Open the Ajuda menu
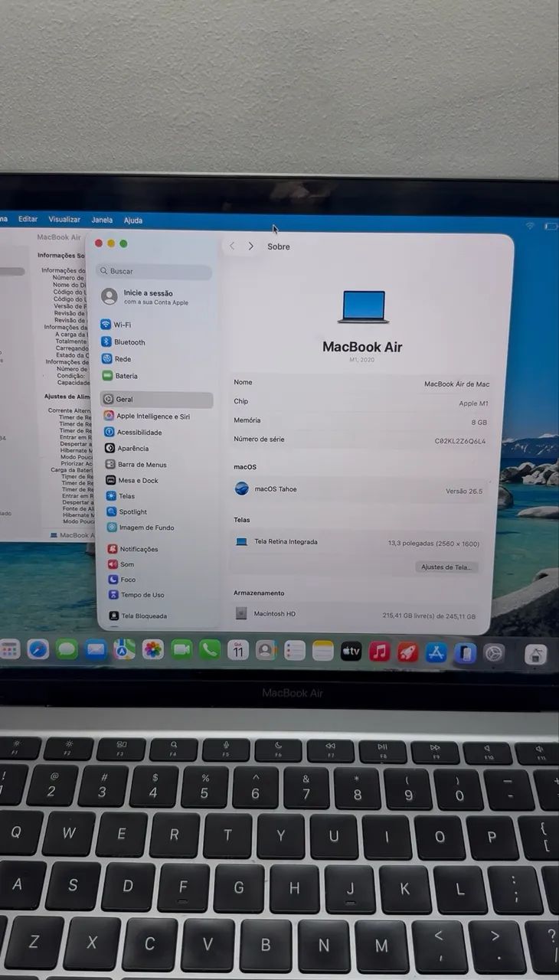The width and height of the screenshot is (559, 980). pyautogui.click(x=133, y=220)
